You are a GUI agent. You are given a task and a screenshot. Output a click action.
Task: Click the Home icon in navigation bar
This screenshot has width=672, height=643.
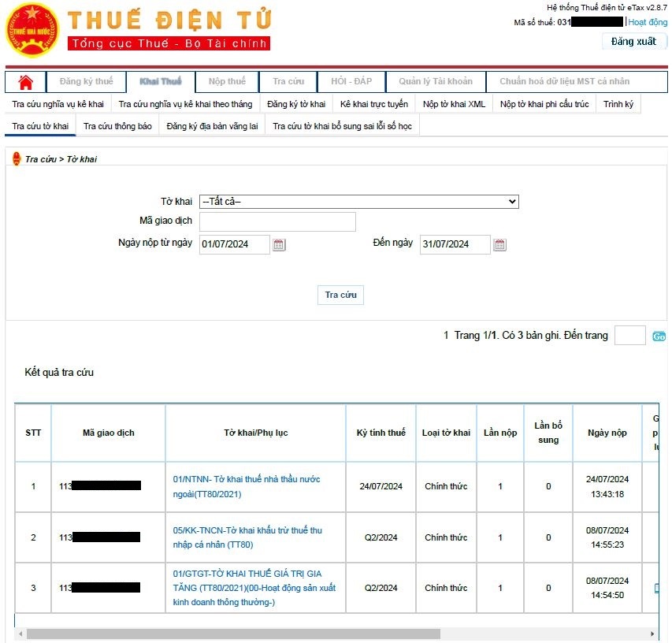point(26,82)
